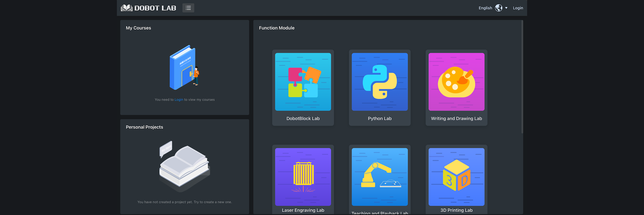Click the Writing and Drawing Lab label

click(456, 118)
